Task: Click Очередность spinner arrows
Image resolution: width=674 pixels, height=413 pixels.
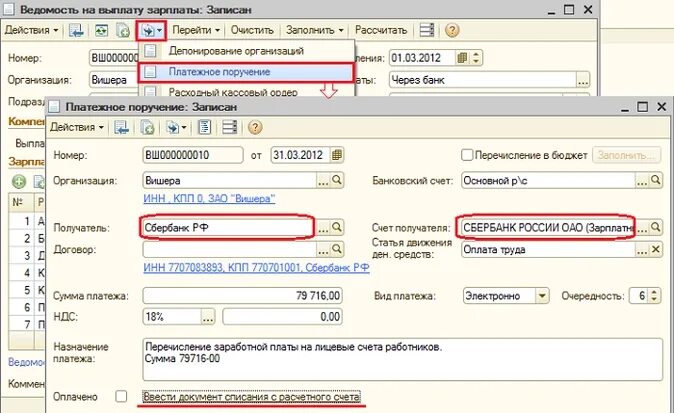Action: pyautogui.click(x=654, y=296)
